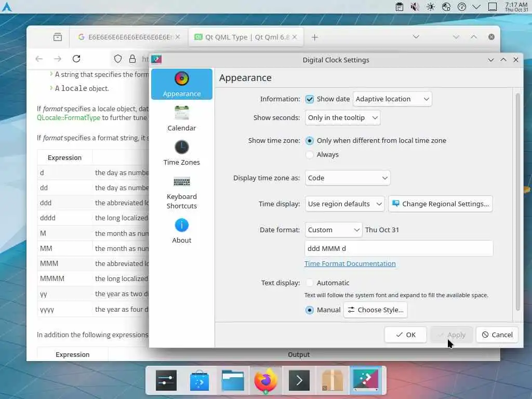The height and width of the screenshot is (399, 532).
Task: Switch to Firefox in the dock
Action: click(265, 380)
